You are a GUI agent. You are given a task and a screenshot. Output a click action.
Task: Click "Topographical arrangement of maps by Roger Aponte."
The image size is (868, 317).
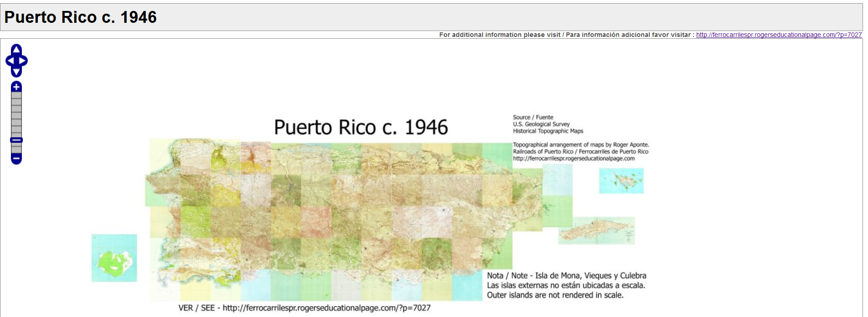pyautogui.click(x=581, y=145)
